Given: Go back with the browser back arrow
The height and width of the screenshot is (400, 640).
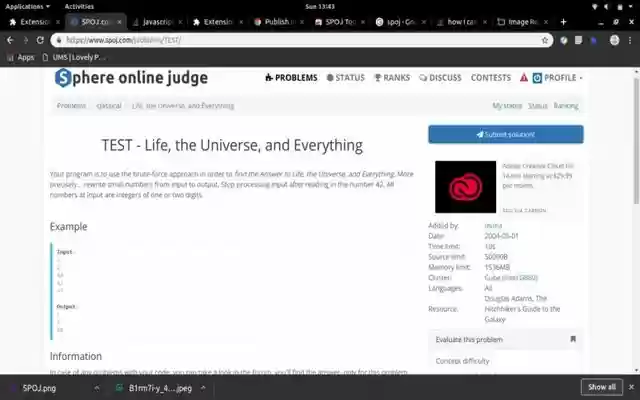Looking at the screenshot, I should [x=10, y=40].
